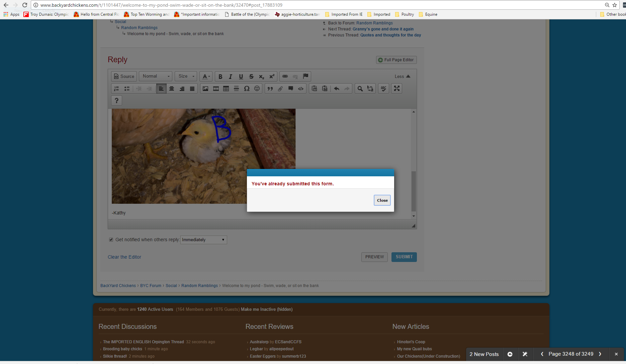This screenshot has height=364, width=626.
Task: Open the font Size dropdown
Action: (x=186, y=77)
